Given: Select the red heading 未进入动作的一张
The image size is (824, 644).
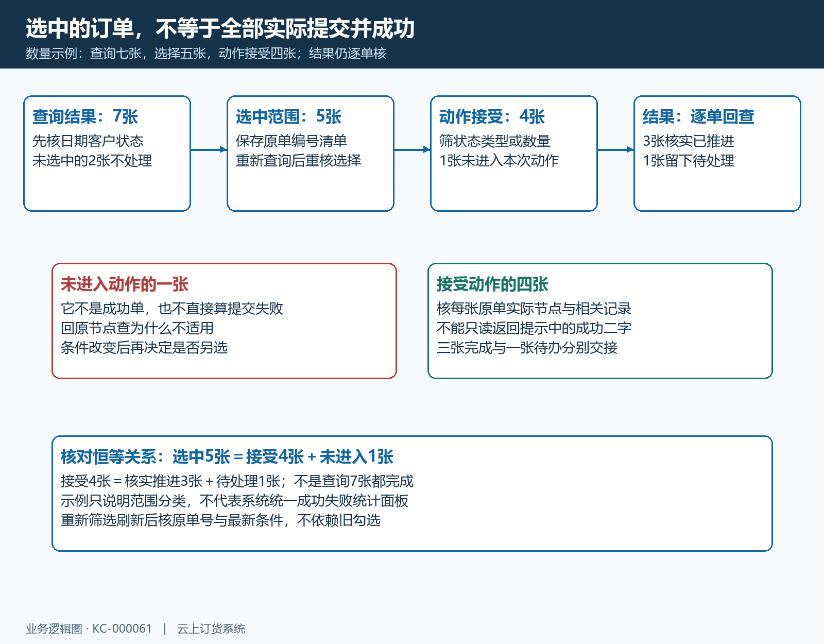Looking at the screenshot, I should pos(125,284).
